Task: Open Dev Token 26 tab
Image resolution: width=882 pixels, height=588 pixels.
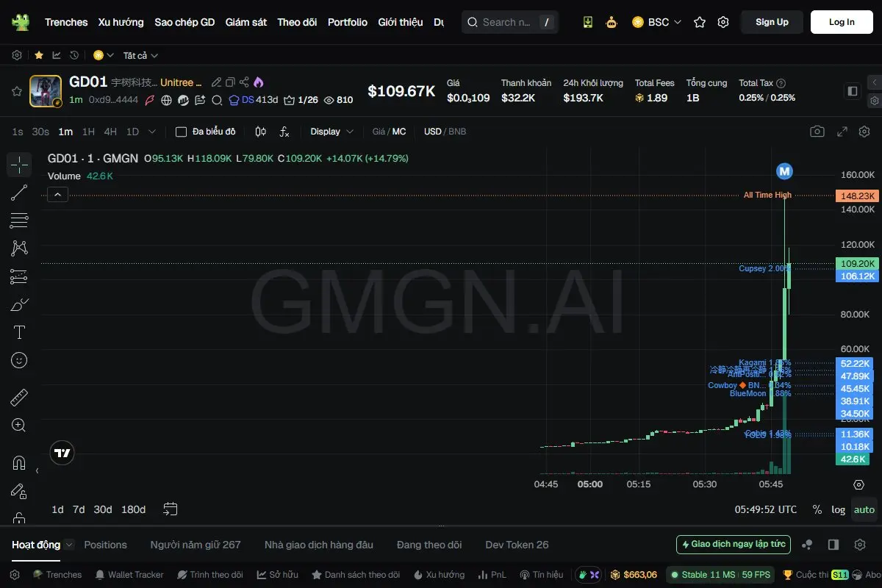Action: 517,545
